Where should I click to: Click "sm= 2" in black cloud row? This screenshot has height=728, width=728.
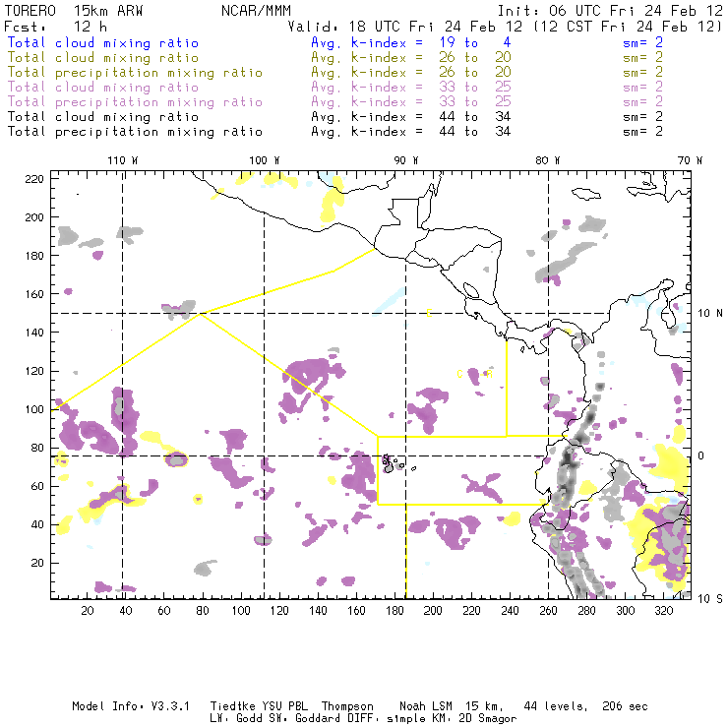tap(642, 116)
